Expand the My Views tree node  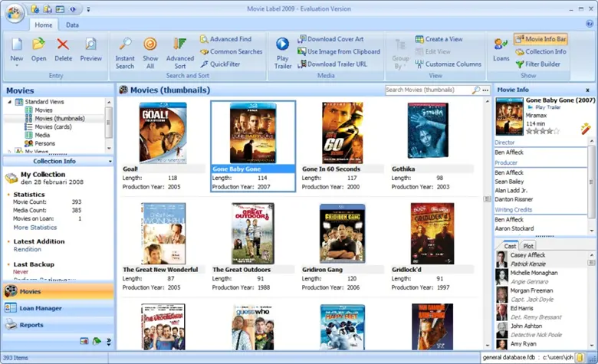(10, 152)
